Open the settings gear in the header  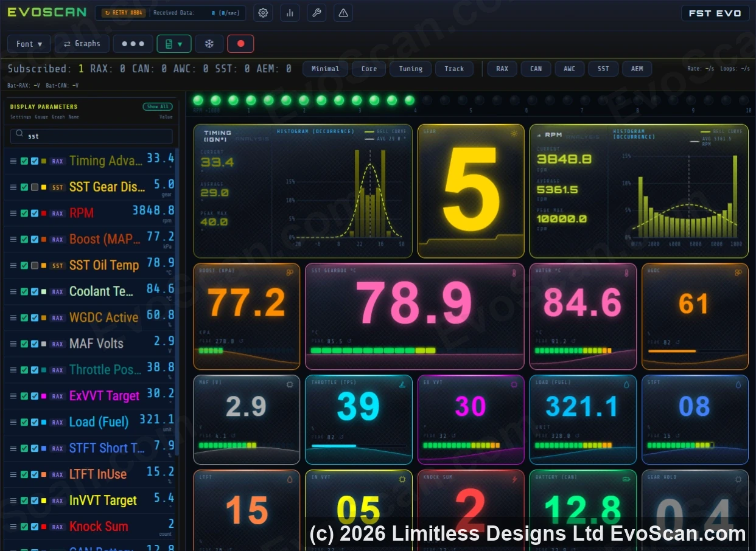[263, 13]
